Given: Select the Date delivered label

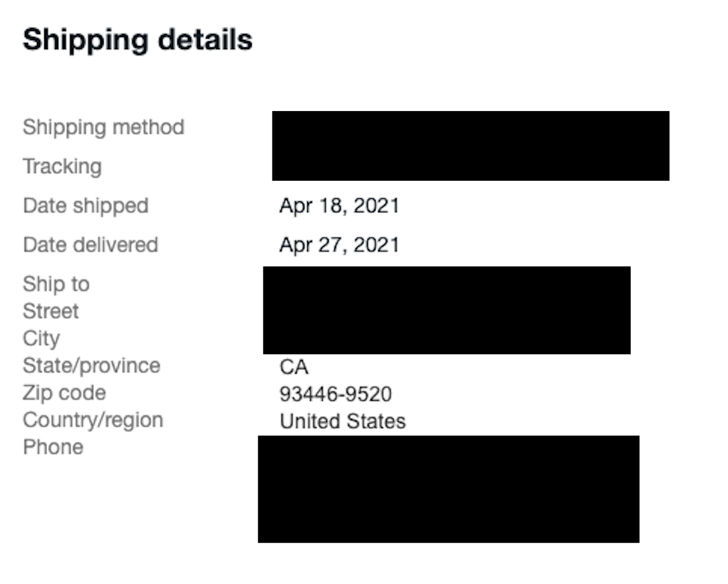Looking at the screenshot, I should pyautogui.click(x=90, y=245).
